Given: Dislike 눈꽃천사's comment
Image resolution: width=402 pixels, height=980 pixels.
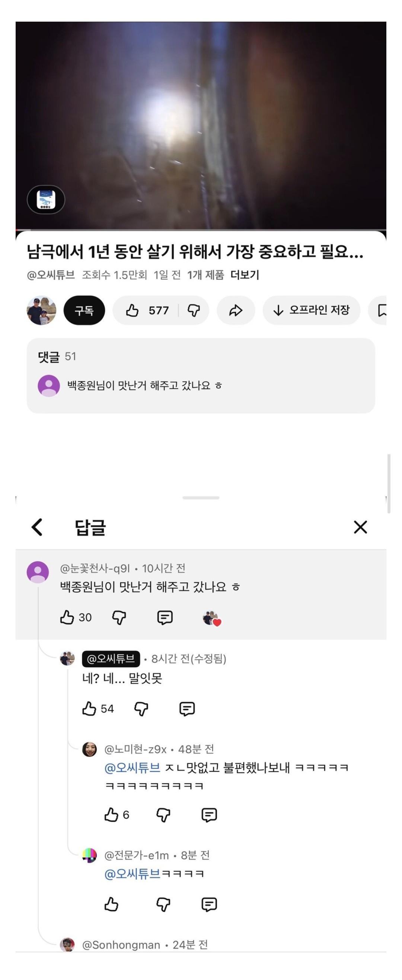Looking at the screenshot, I should pyautogui.click(x=119, y=617).
